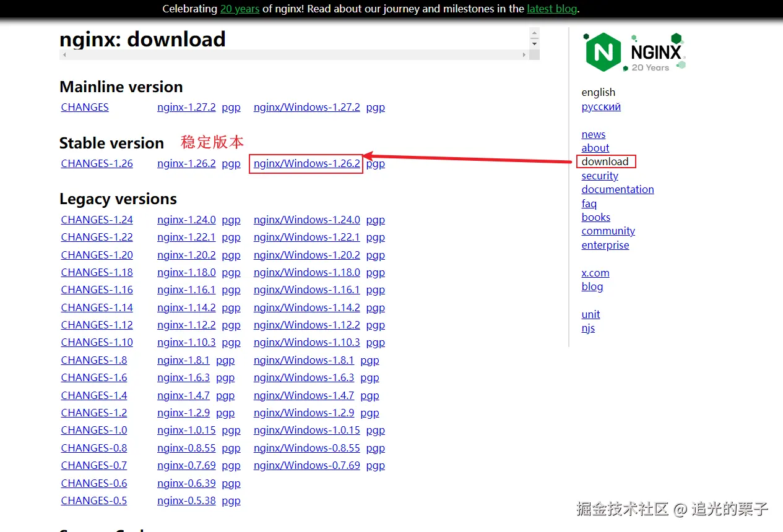The height and width of the screenshot is (532, 783).
Task: Open the security page
Action: point(600,176)
